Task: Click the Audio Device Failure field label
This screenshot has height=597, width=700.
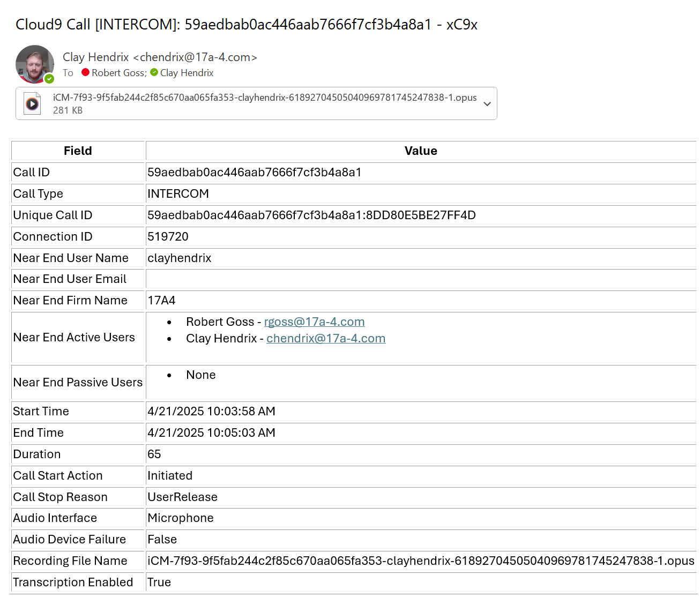Action: click(70, 539)
